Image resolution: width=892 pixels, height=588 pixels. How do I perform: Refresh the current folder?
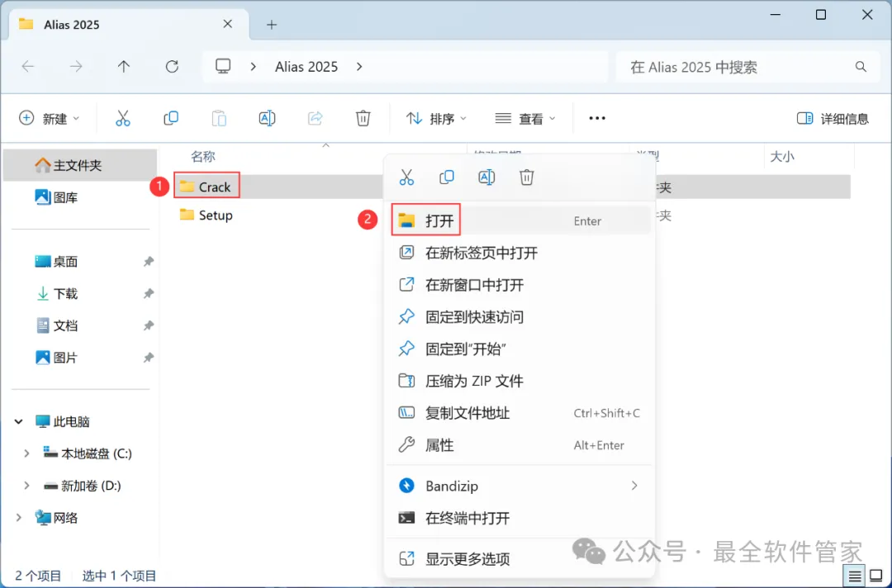(x=172, y=67)
